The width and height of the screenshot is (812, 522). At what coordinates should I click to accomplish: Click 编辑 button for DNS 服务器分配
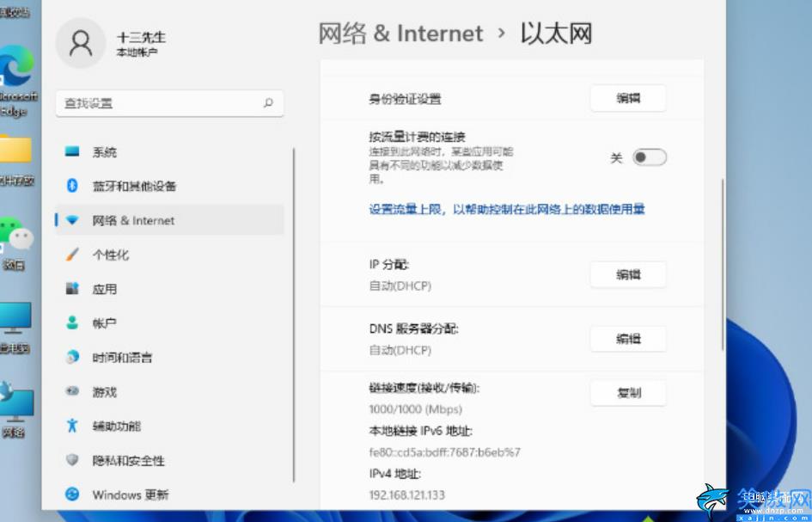[627, 339]
